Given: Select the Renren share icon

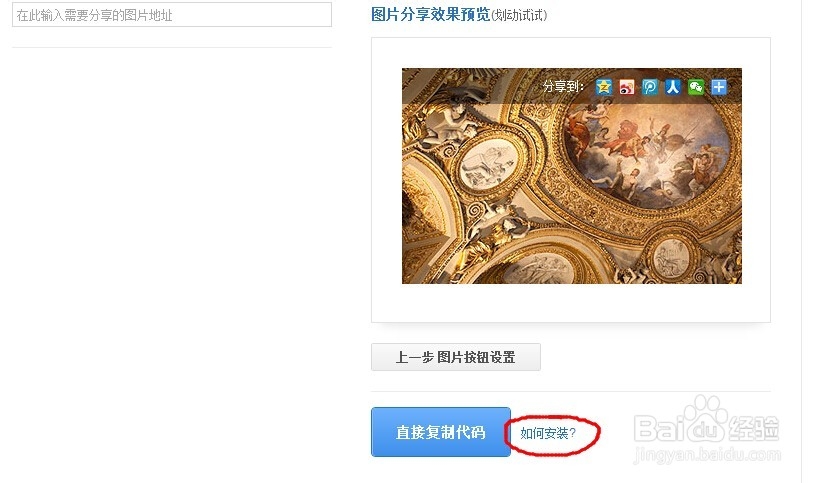Looking at the screenshot, I should click(672, 86).
